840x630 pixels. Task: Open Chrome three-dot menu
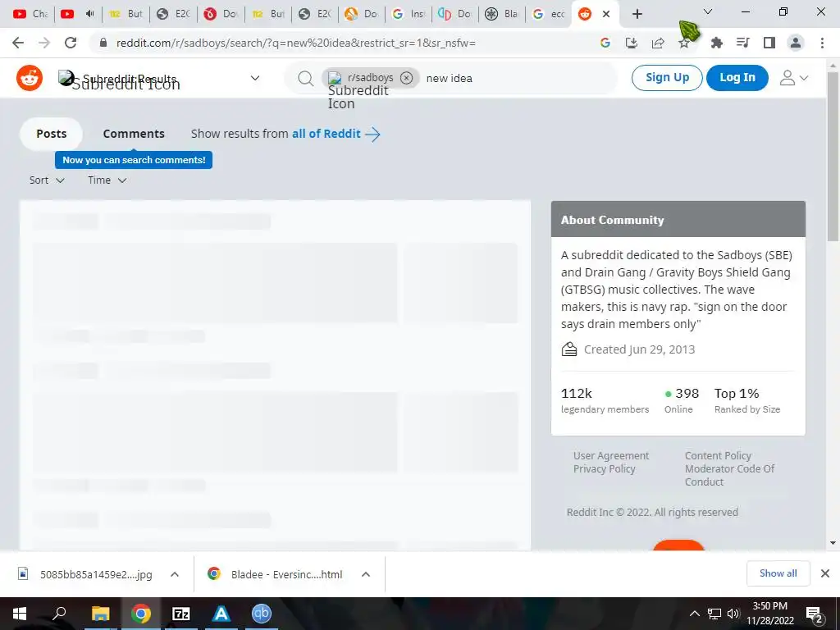(822, 43)
